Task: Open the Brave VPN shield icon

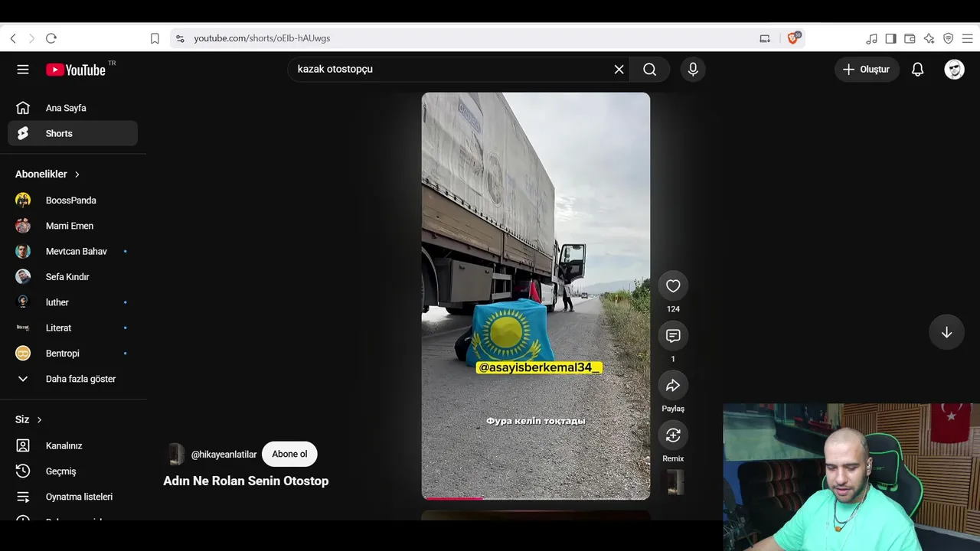Action: click(x=948, y=38)
